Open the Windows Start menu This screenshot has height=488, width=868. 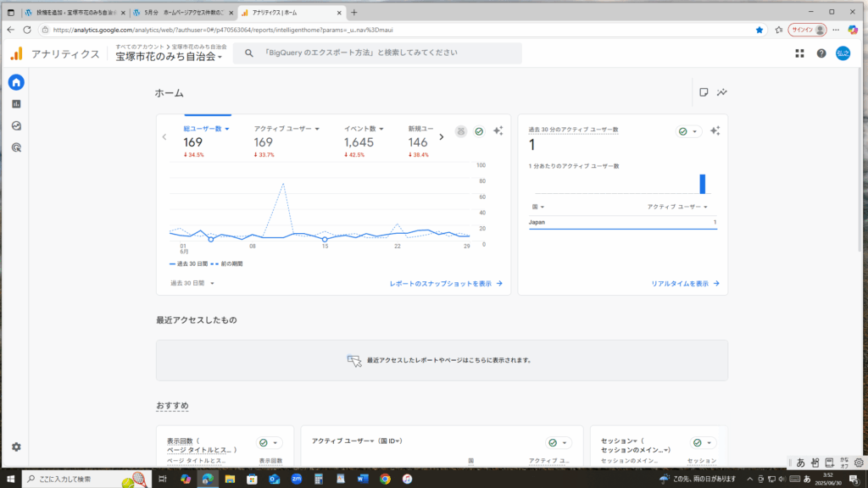(10, 480)
